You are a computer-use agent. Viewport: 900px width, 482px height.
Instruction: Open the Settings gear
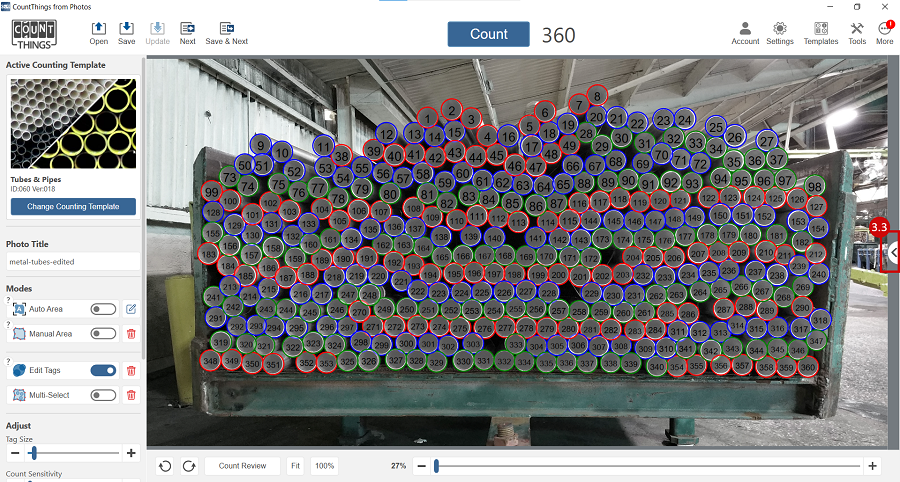click(779, 33)
